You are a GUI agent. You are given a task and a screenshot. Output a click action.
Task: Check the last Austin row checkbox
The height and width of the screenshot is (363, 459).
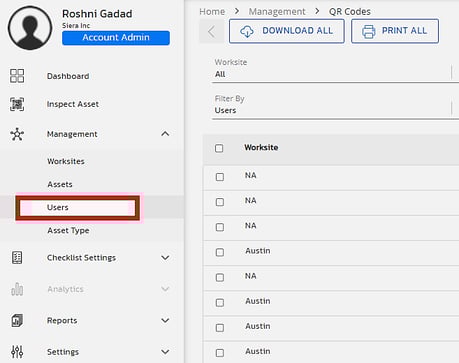(220, 353)
